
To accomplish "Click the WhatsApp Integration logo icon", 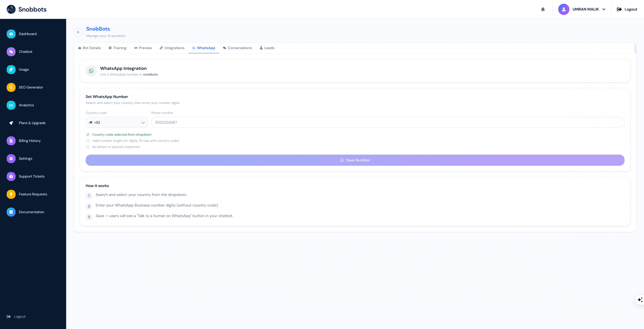I will tap(91, 71).
